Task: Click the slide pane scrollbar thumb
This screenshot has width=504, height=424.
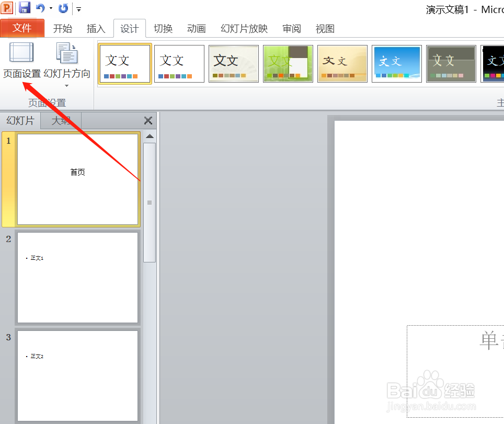Action: pos(150,202)
